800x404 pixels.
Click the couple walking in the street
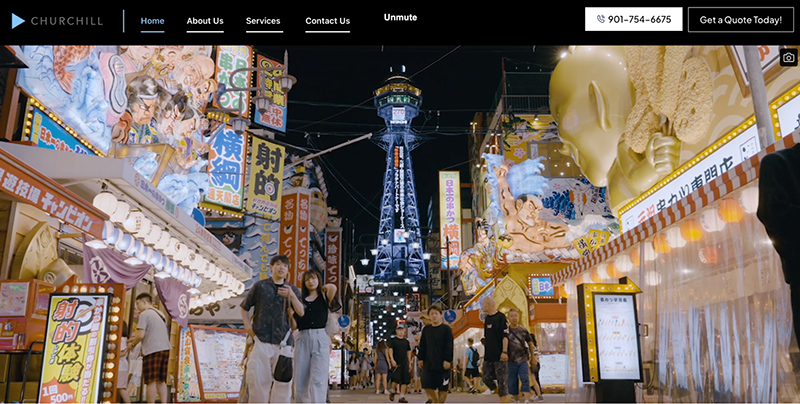pos(290,325)
